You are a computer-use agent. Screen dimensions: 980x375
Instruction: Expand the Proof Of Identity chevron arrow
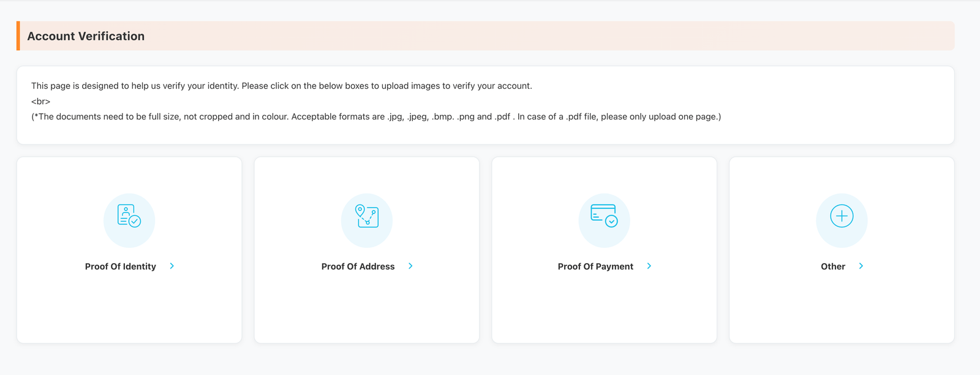172,266
